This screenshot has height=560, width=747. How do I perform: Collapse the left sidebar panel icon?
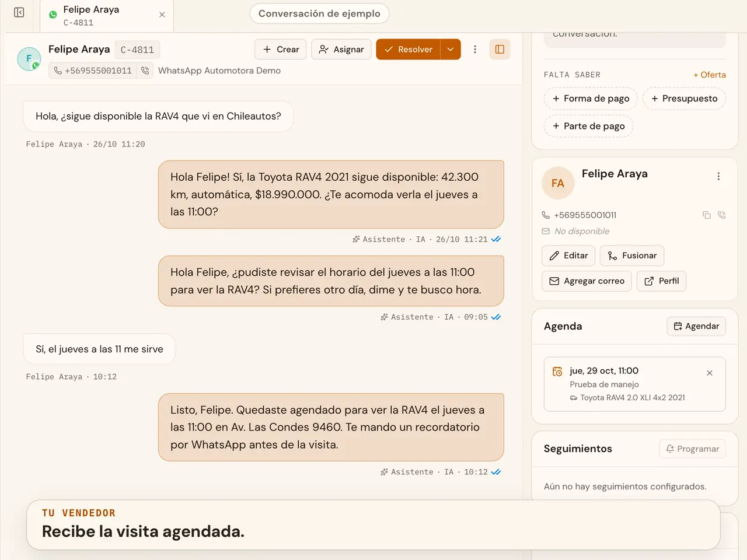(19, 12)
